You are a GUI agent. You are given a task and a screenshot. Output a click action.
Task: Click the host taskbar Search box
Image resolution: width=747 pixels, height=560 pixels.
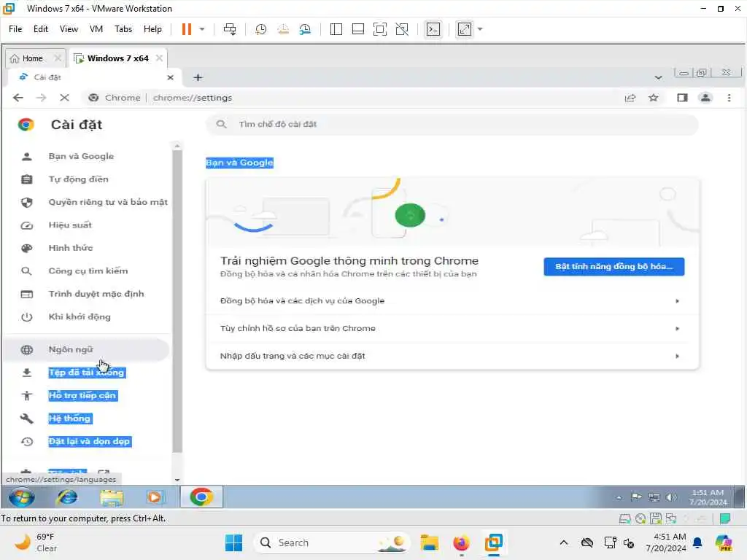tap(332, 542)
